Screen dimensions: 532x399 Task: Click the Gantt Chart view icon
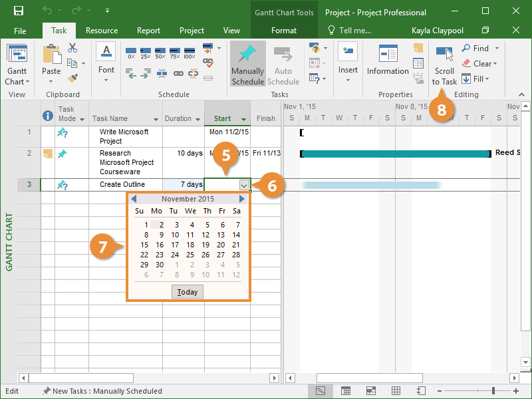tap(17, 55)
